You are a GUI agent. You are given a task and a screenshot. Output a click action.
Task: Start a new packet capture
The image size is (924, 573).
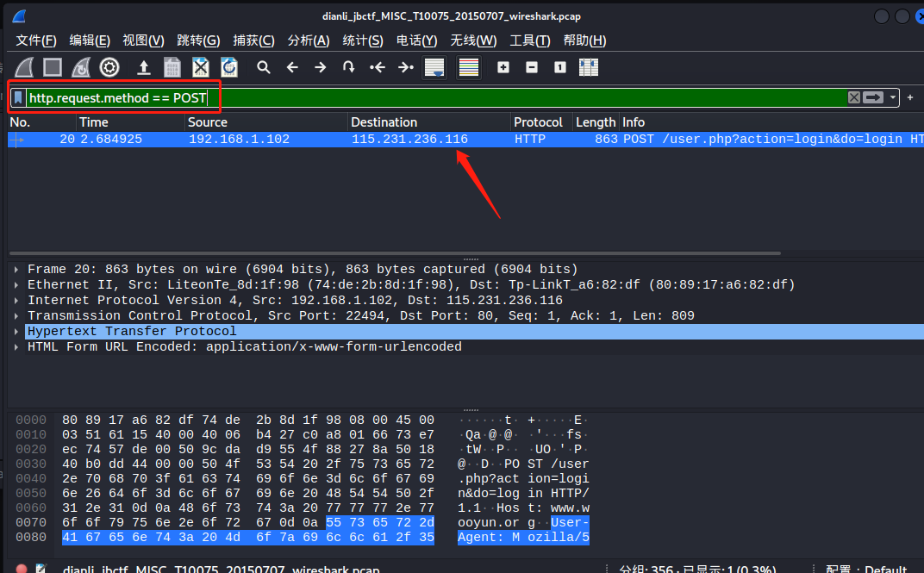click(x=23, y=67)
